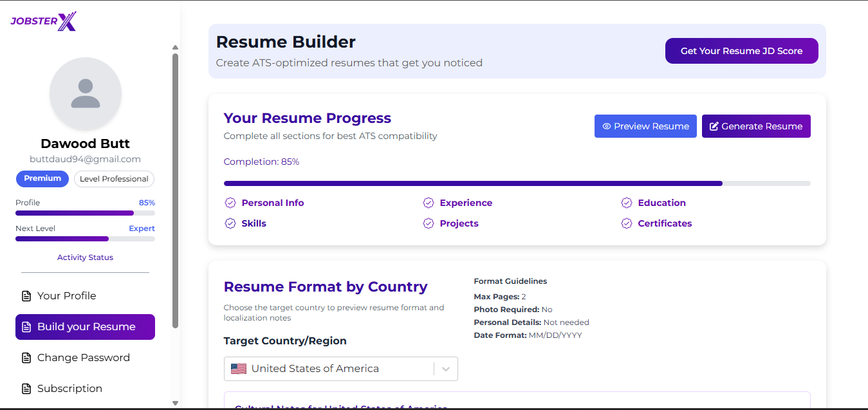Click Get Your Resume JD Score button
Viewport: 868px width, 410px height.
(741, 51)
